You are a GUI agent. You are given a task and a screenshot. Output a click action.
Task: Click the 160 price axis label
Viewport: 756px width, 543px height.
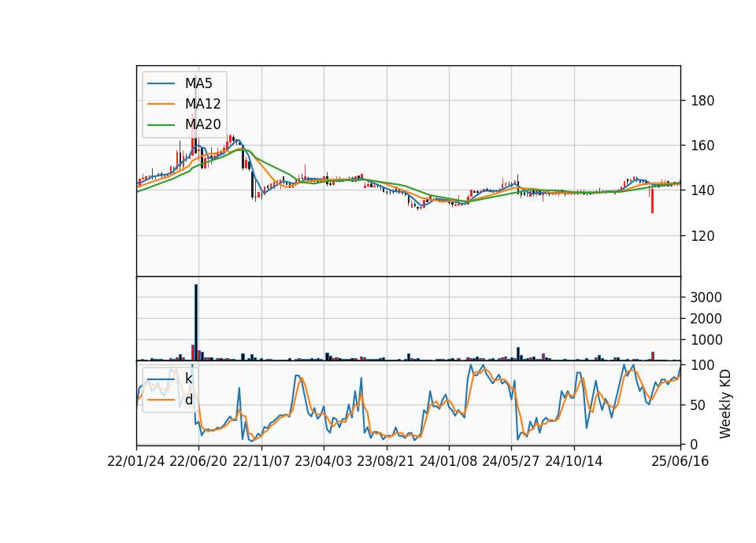click(x=702, y=146)
